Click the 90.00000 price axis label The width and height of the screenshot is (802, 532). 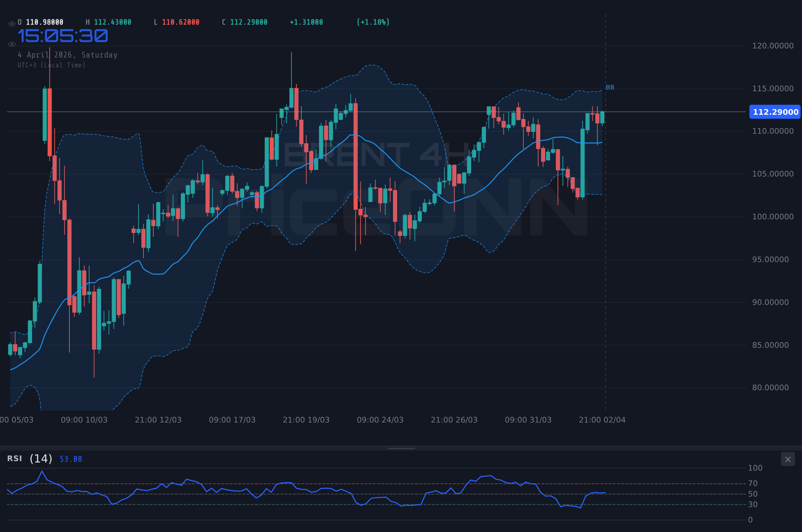(x=770, y=302)
